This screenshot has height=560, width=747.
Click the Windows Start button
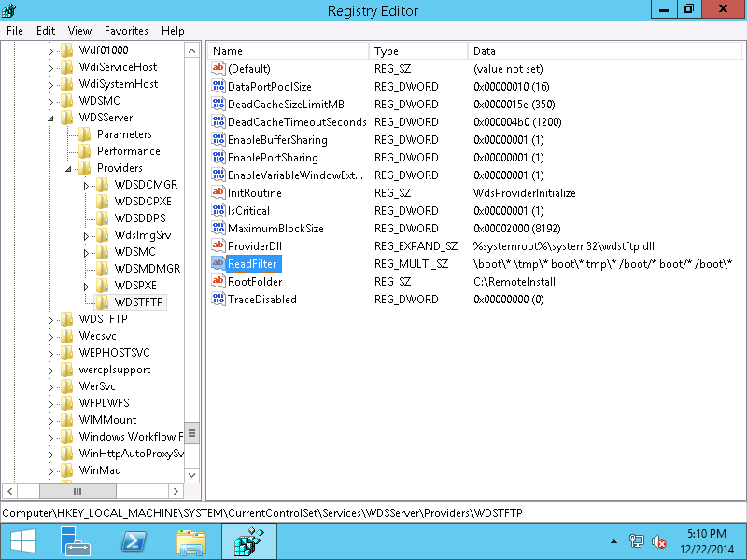click(22, 541)
